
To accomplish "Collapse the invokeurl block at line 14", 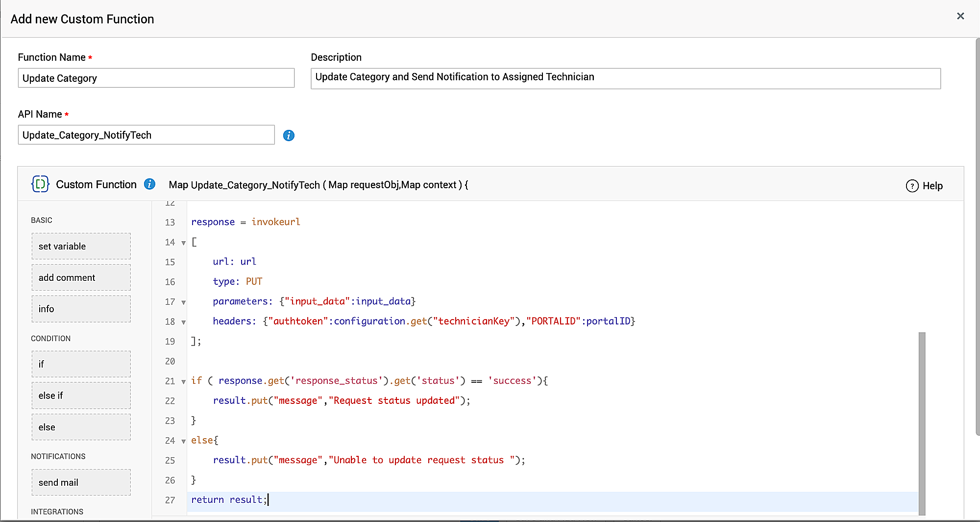I will [x=183, y=243].
